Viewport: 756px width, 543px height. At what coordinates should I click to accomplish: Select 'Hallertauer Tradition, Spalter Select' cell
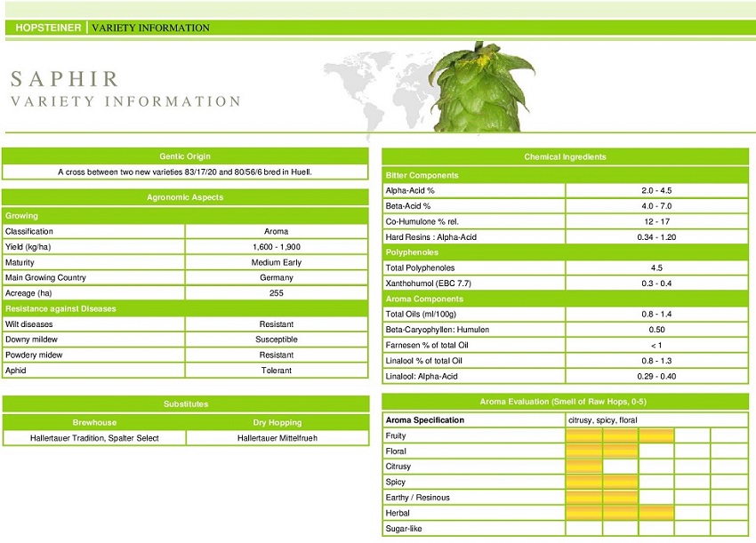pyautogui.click(x=94, y=438)
